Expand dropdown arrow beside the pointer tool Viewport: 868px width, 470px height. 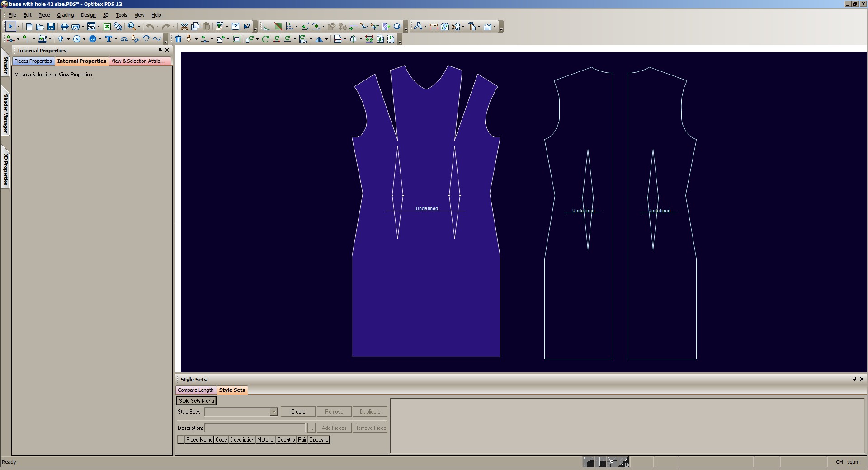tap(18, 26)
